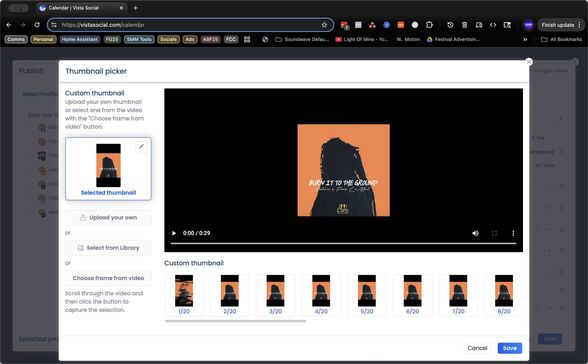The image size is (588, 364).
Task: Open video player three-dot options menu
Action: coord(513,233)
